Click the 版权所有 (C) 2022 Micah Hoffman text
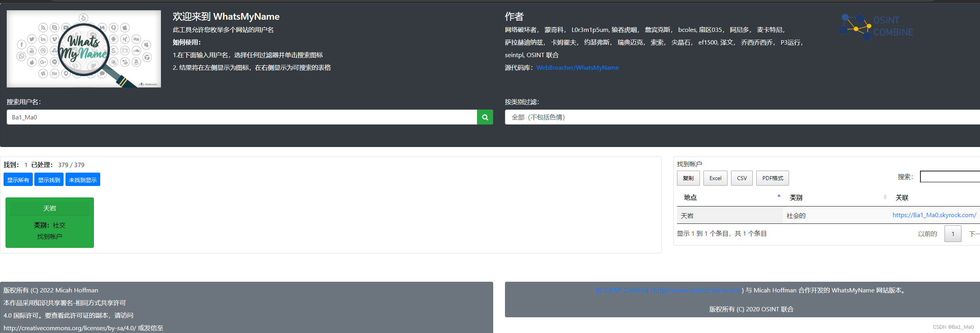980x333 pixels. [51, 290]
